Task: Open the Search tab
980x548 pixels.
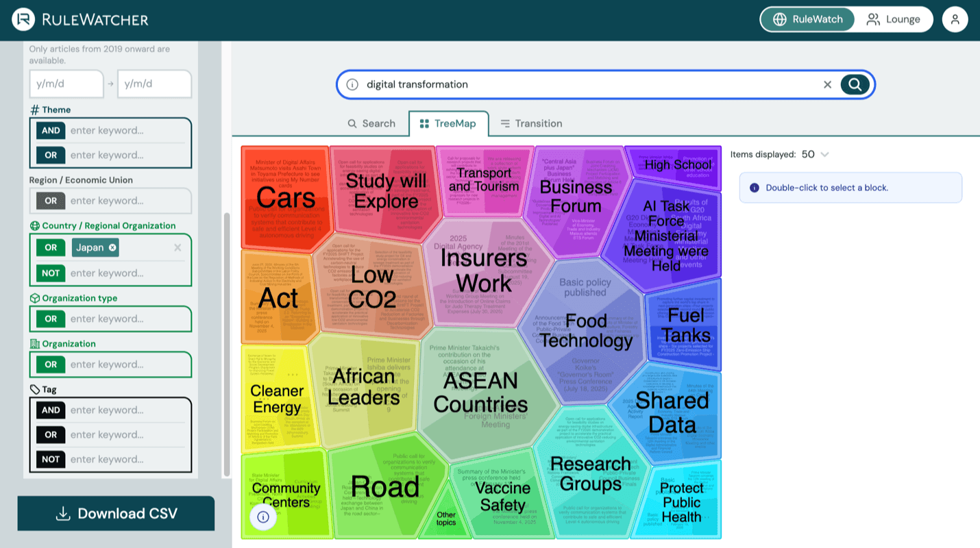Action: coord(371,123)
